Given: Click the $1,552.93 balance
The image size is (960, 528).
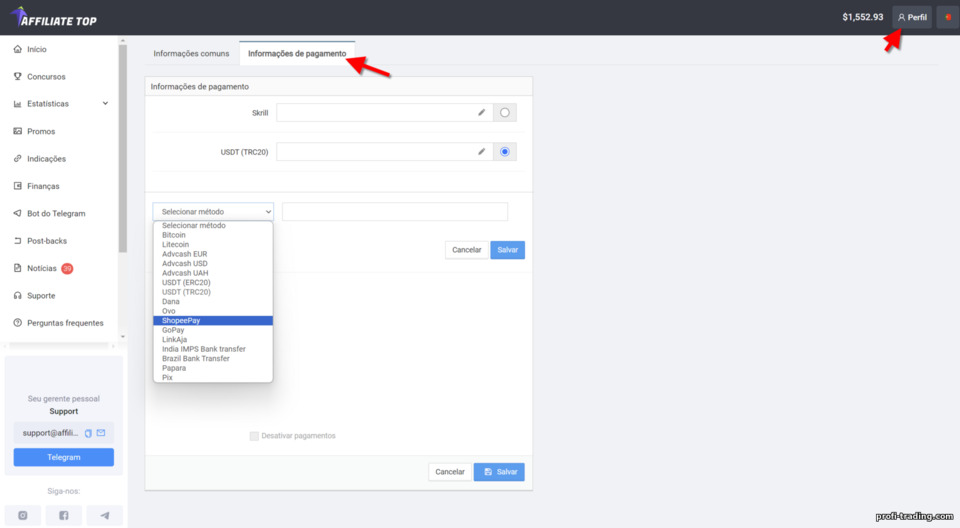Looking at the screenshot, I should [x=863, y=17].
